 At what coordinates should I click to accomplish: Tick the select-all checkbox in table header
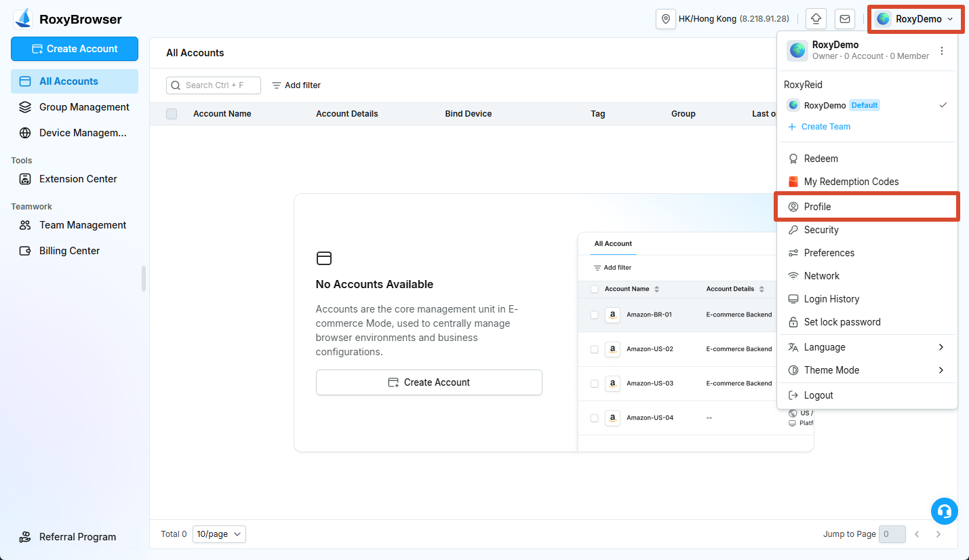coord(172,114)
